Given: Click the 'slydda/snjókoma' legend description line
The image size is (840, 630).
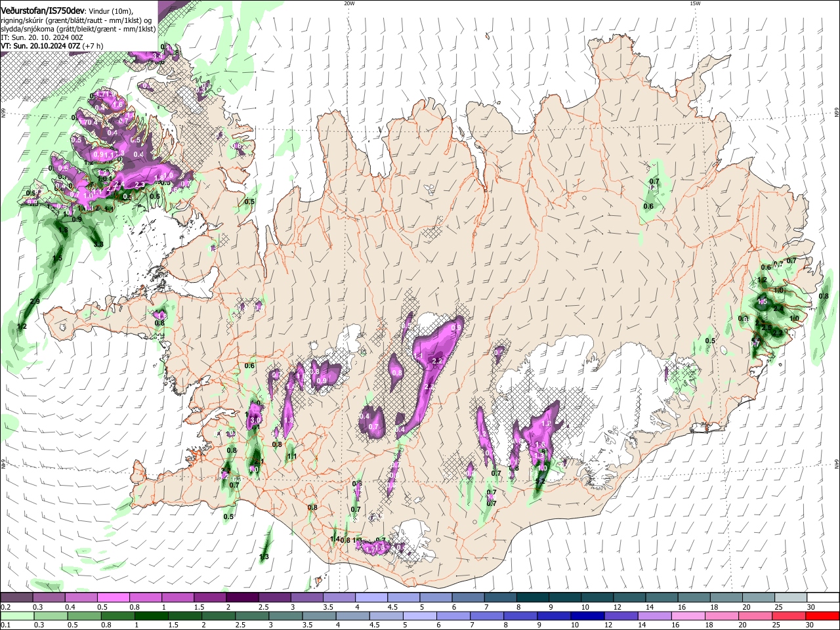Looking at the screenshot, I should tap(79, 29).
